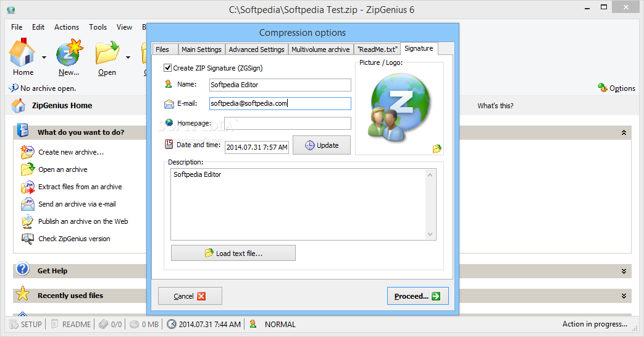This screenshot has width=644, height=337.
Task: Click the No archive open info icon
Action: (14, 88)
